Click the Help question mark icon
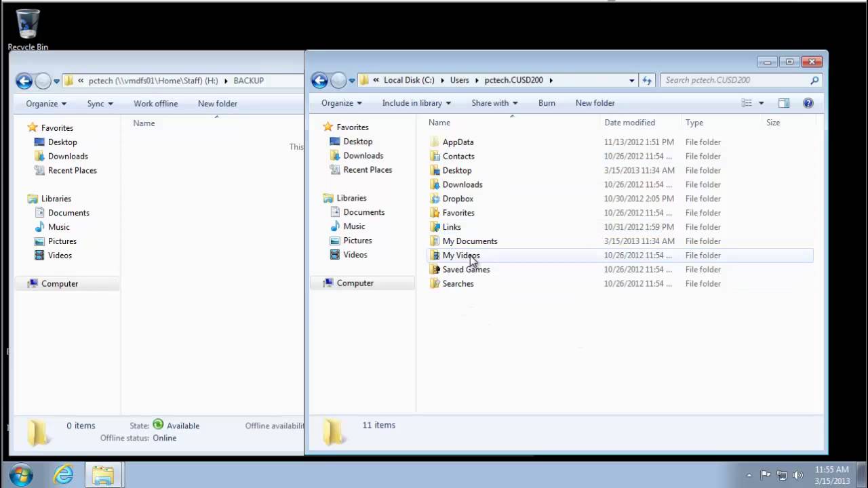Viewport: 868px width, 488px height. (808, 103)
